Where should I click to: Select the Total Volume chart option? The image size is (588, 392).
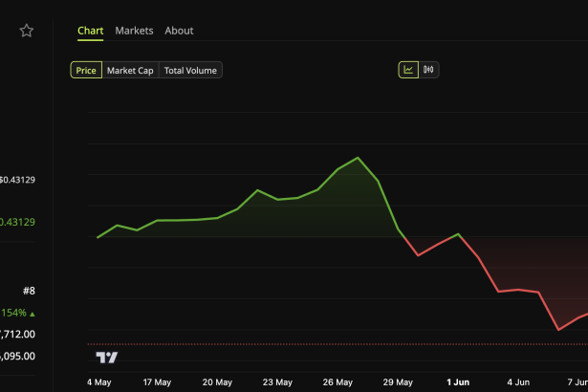190,70
